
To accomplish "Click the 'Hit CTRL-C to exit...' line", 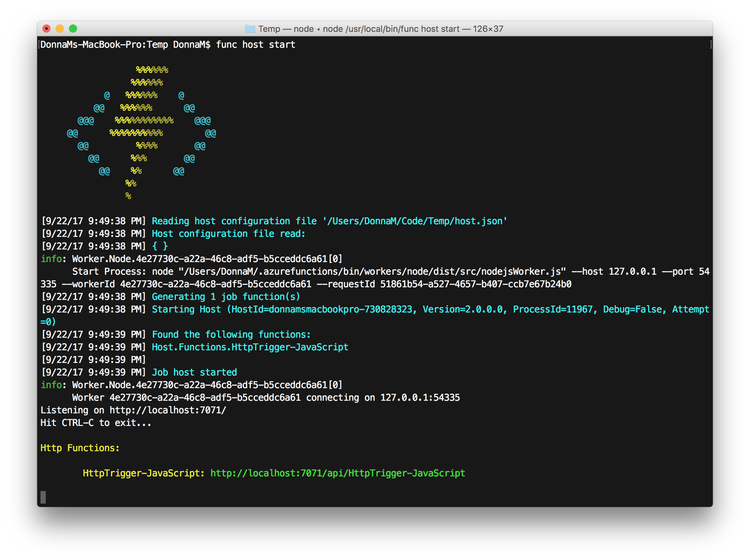I will point(96,423).
